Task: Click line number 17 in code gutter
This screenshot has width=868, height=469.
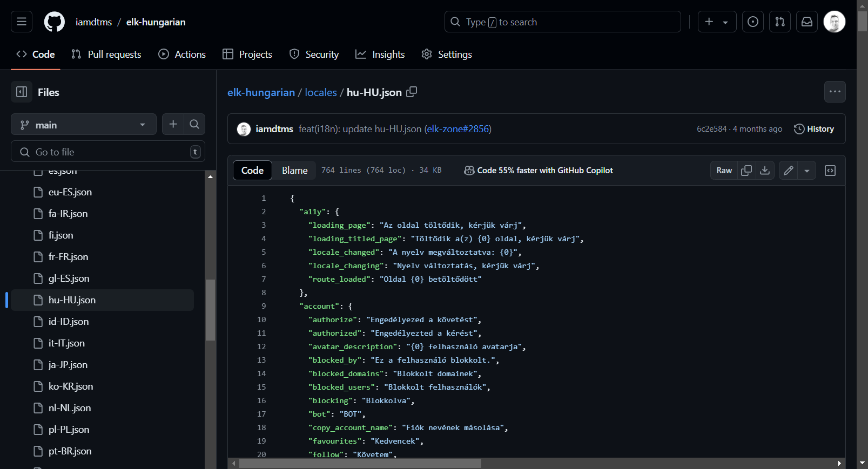Action: pyautogui.click(x=261, y=414)
